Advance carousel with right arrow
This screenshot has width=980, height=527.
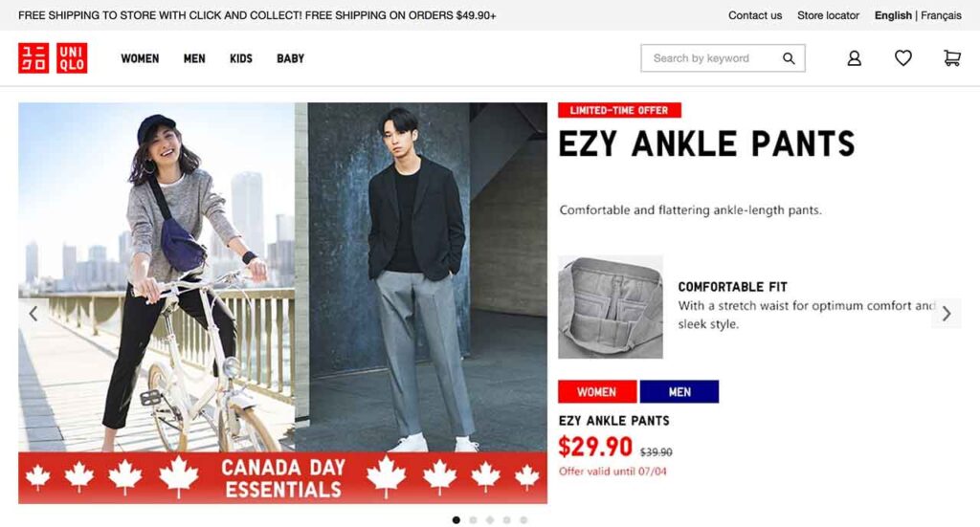pyautogui.click(x=946, y=314)
